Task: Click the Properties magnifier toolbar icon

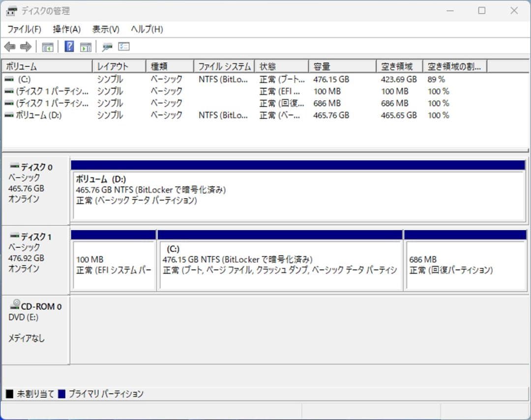Action: (x=107, y=46)
